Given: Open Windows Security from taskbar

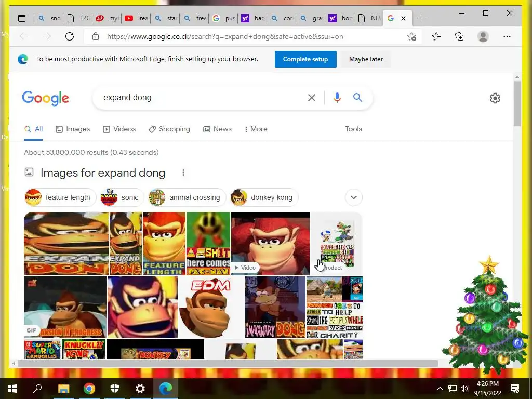Looking at the screenshot, I should 115,389.
